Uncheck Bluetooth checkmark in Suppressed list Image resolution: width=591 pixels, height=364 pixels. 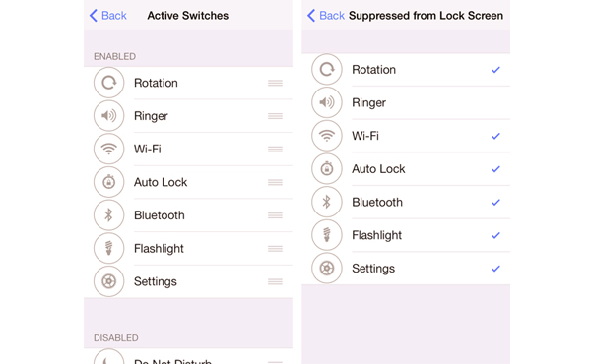495,202
